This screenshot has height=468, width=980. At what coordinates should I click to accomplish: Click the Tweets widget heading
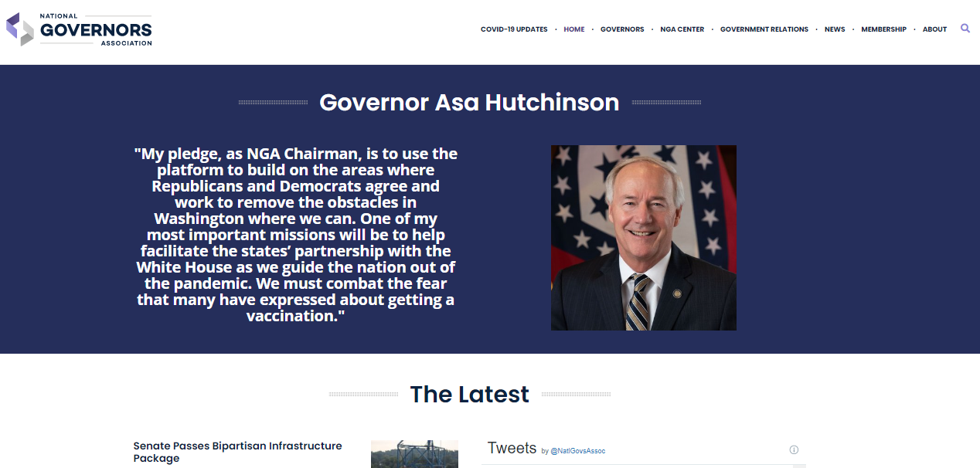512,448
